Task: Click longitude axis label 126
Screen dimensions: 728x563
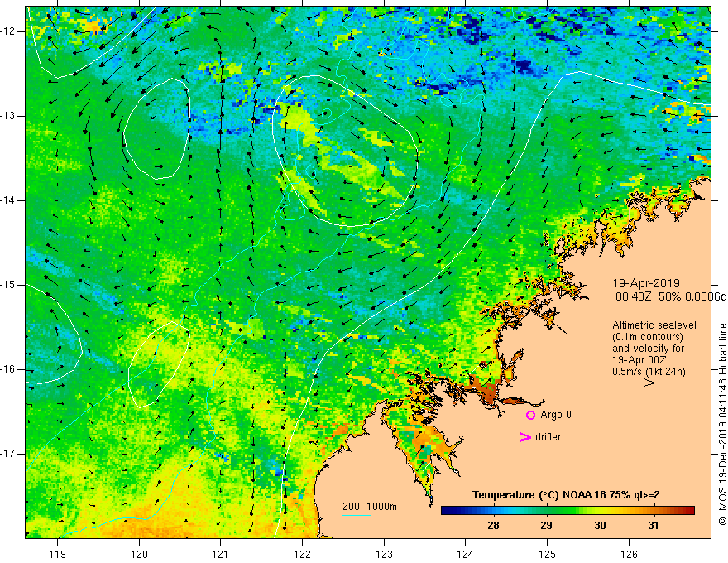Action: pyautogui.click(x=629, y=554)
